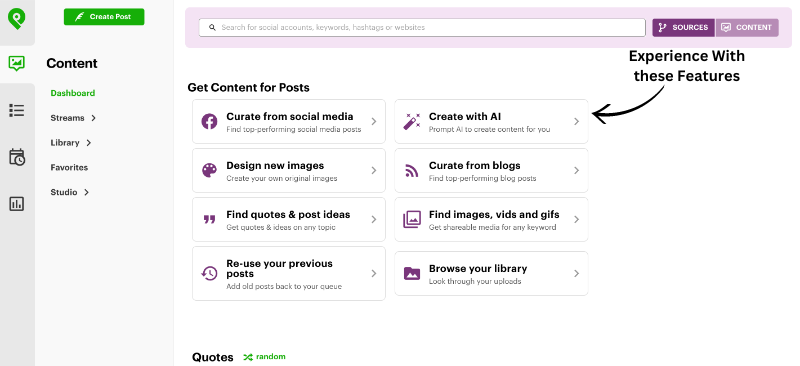The width and height of the screenshot is (800, 366).
Task: Open the Content section icon in sidebar
Action: [17, 63]
